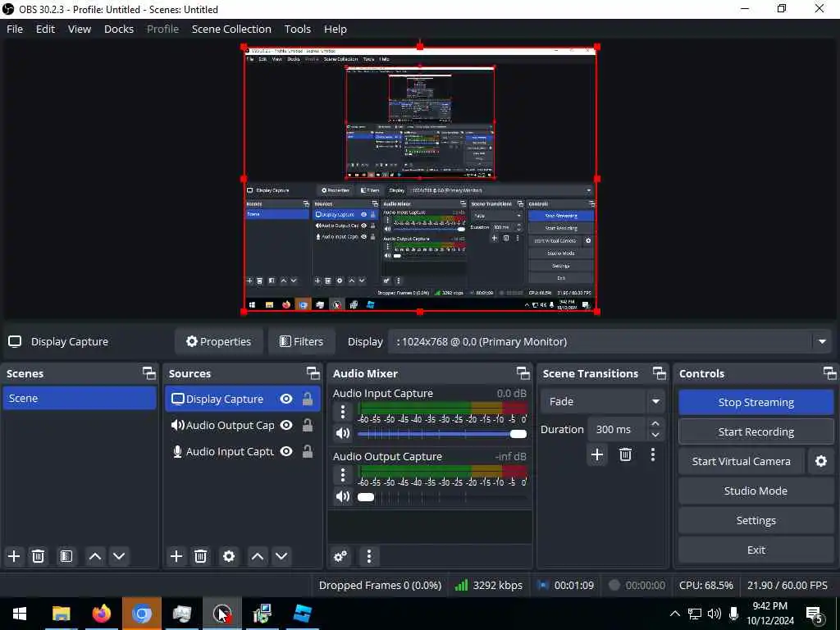This screenshot has height=630, width=840.
Task: Open scene filters icon in the Scenes panel
Action: [x=66, y=556]
